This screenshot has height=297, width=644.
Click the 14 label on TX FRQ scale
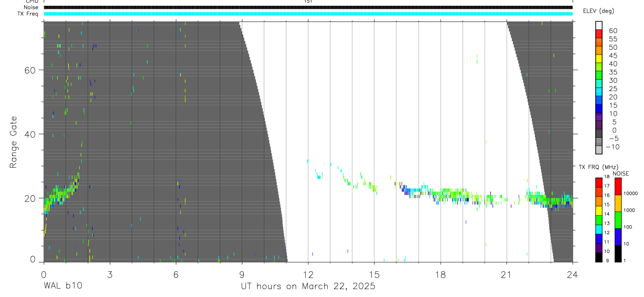coord(606,214)
